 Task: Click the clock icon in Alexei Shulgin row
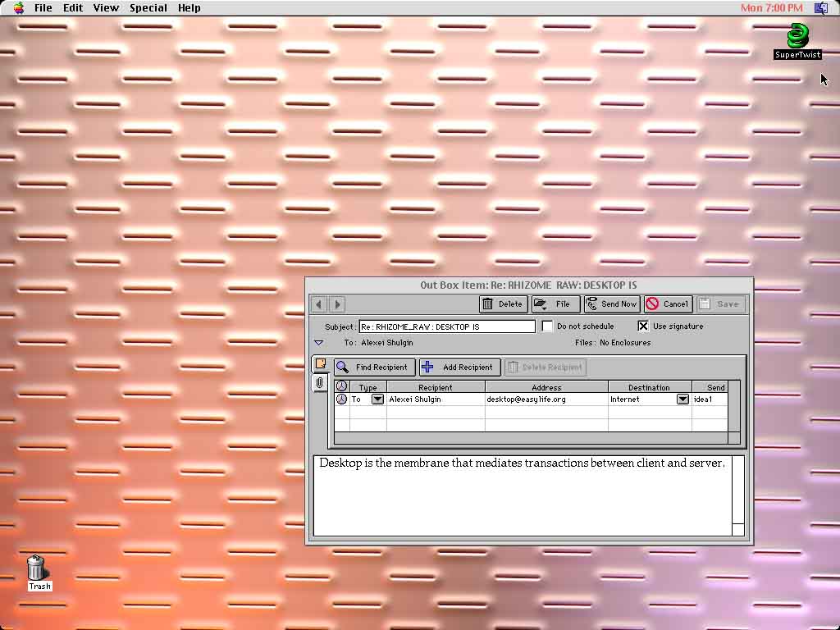pyautogui.click(x=341, y=399)
